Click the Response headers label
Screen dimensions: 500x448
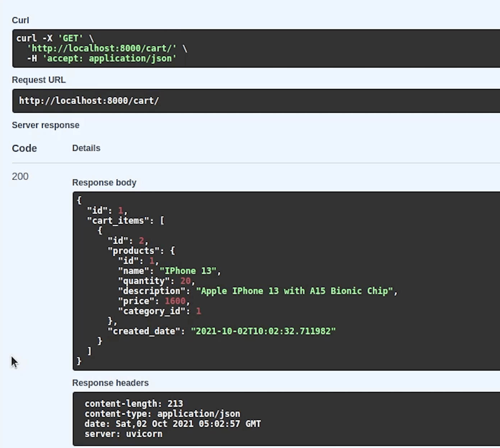point(110,383)
